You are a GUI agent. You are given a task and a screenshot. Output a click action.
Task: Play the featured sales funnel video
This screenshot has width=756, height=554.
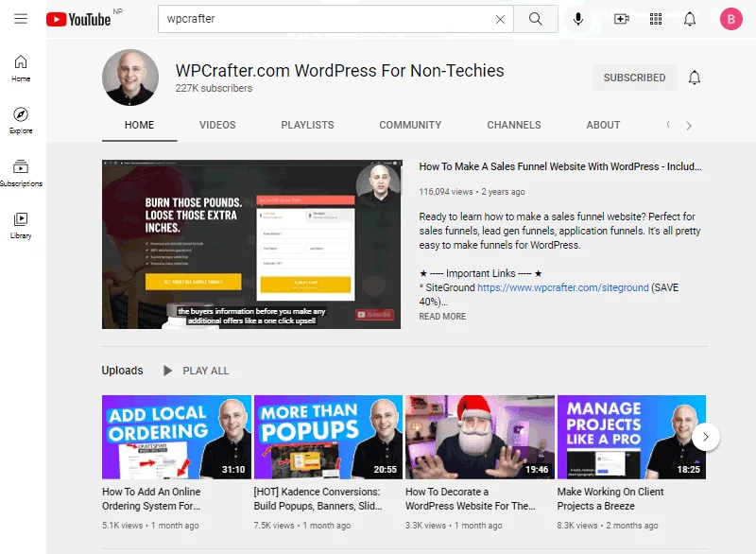pos(251,245)
